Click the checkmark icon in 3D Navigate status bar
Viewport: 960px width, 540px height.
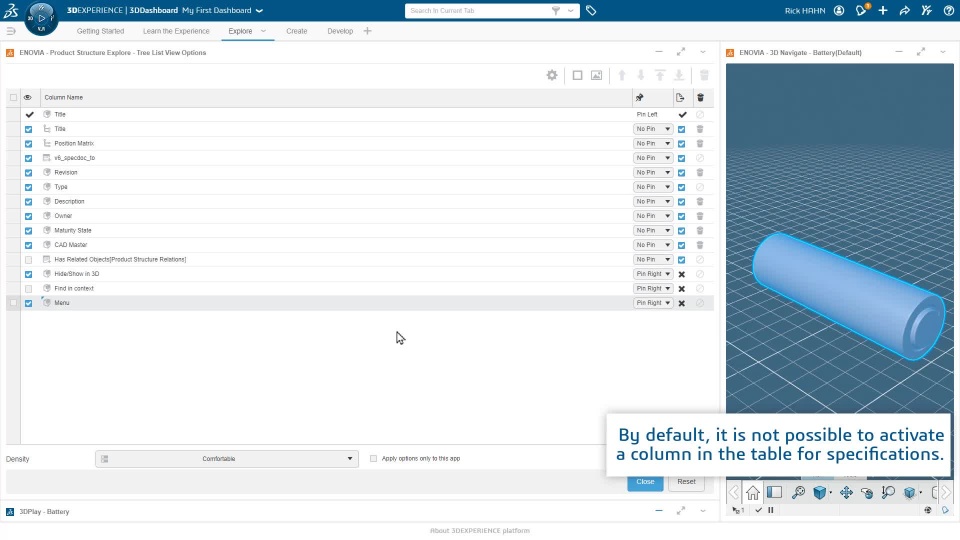point(759,510)
